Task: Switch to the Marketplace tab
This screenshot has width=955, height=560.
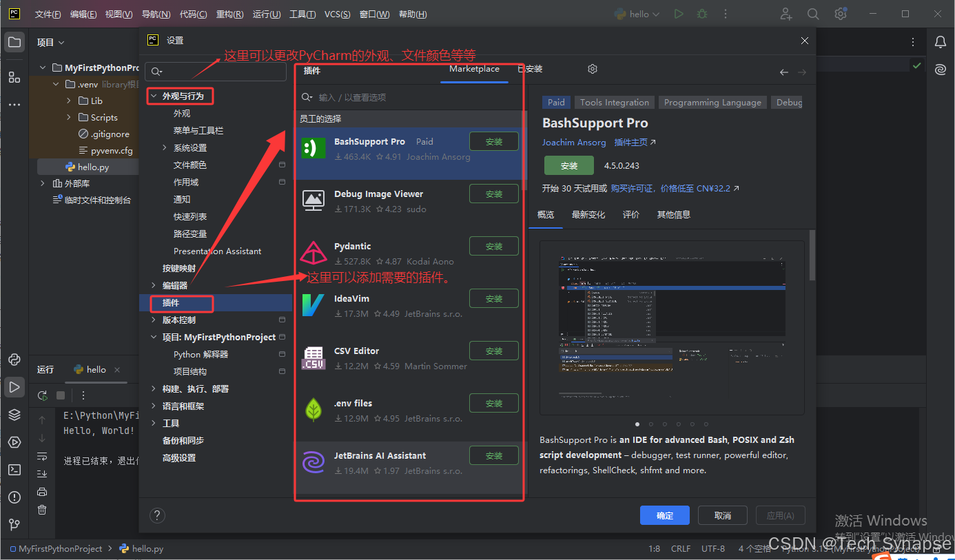Action: pos(474,69)
